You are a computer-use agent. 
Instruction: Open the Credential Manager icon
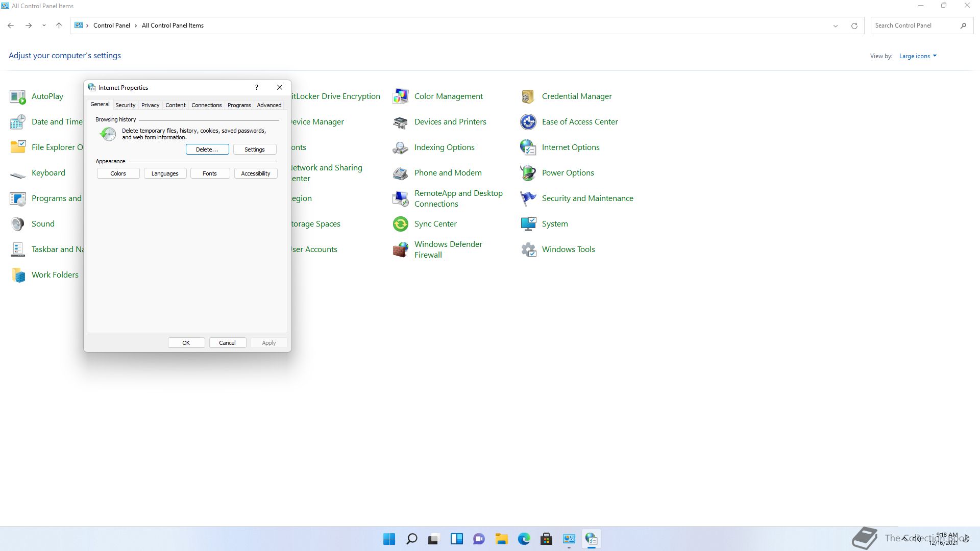point(528,96)
